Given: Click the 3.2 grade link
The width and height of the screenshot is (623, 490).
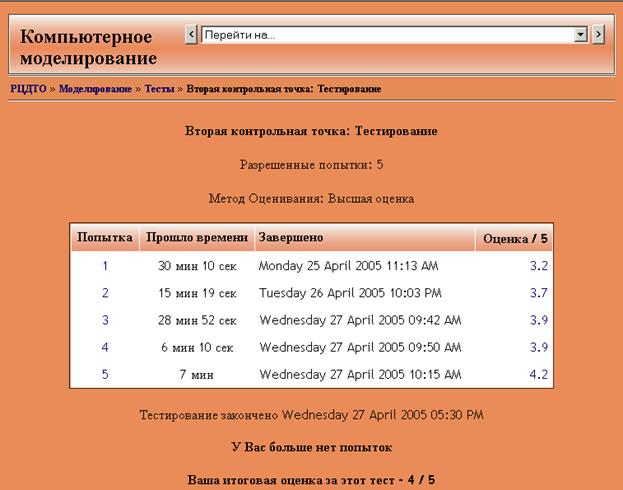Looking at the screenshot, I should click(538, 266).
